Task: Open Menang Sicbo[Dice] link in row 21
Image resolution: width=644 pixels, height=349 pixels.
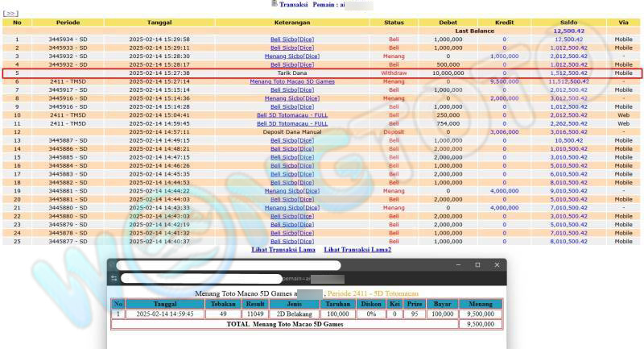Action: [291, 208]
